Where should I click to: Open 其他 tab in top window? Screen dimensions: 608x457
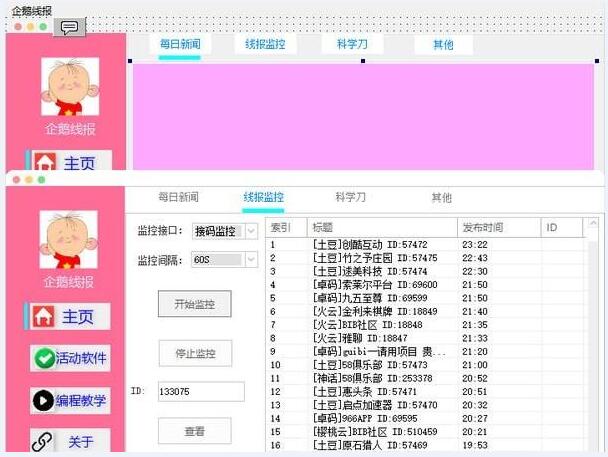point(443,45)
